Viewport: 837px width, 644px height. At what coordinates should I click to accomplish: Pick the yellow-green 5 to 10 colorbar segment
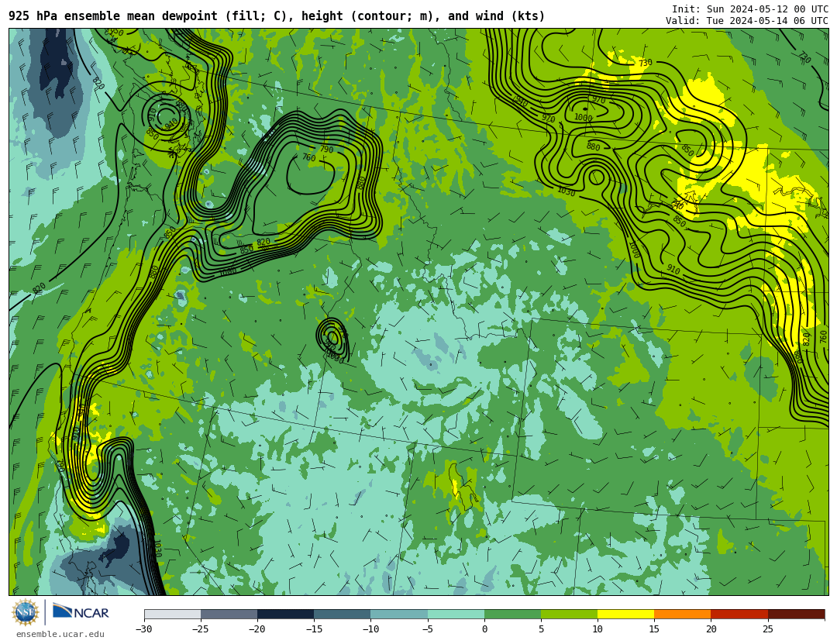point(569,615)
